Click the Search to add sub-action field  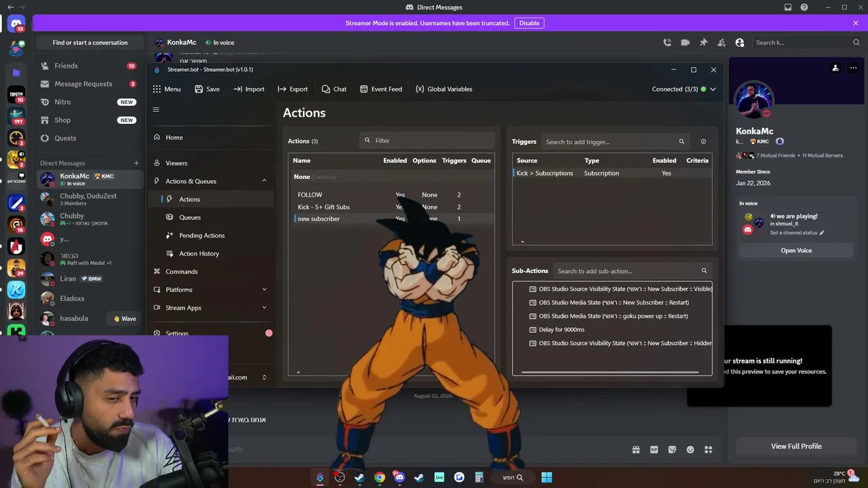(x=631, y=271)
